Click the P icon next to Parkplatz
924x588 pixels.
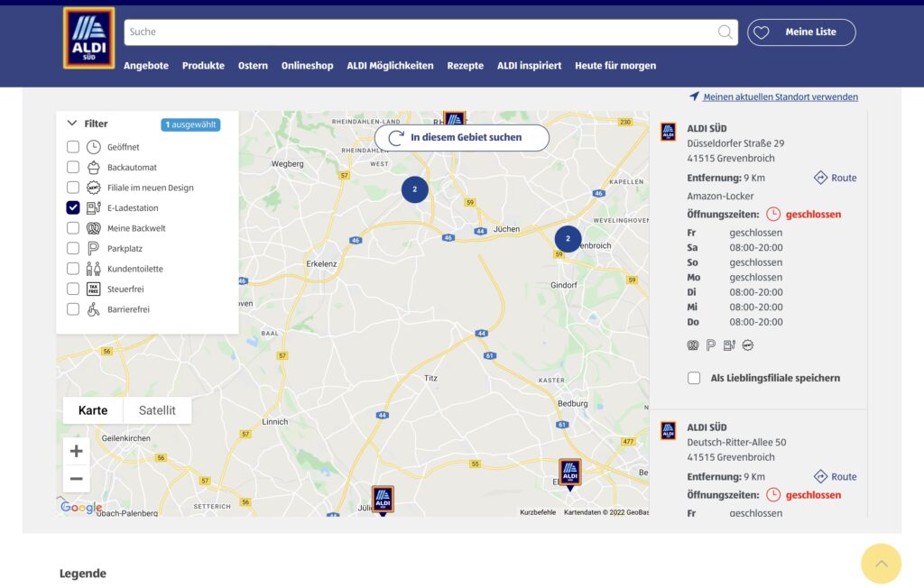pos(93,249)
